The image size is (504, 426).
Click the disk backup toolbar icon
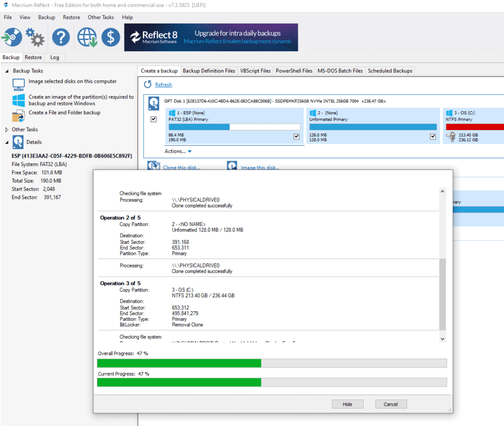pos(12,37)
